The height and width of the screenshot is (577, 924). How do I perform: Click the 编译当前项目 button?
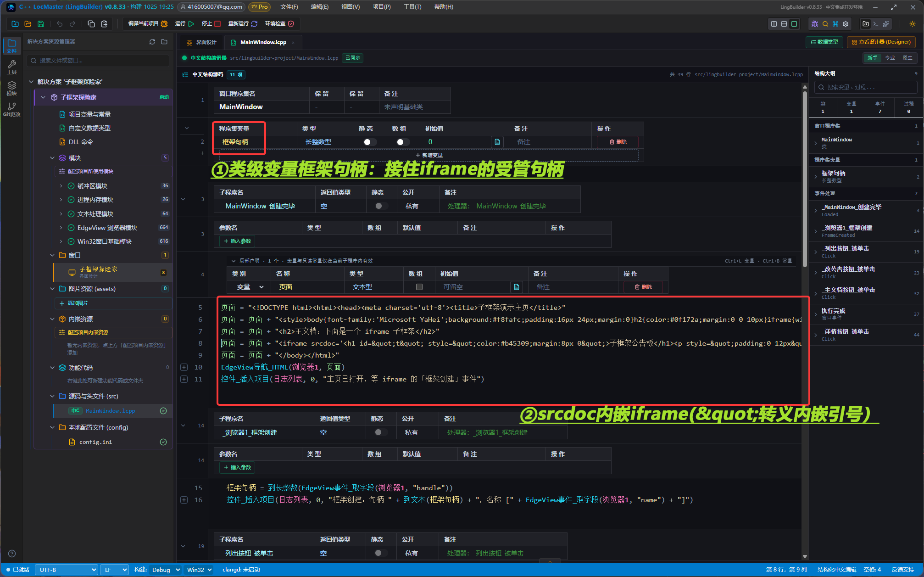148,24
